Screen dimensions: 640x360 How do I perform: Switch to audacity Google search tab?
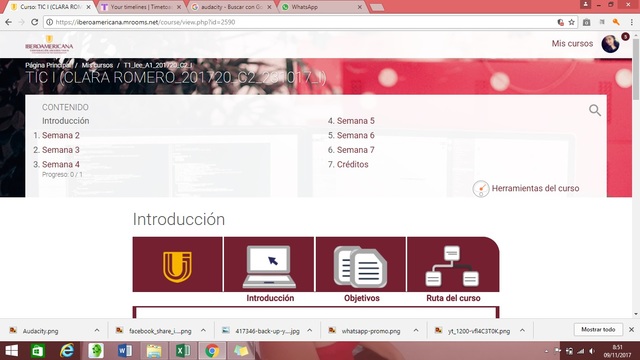click(x=231, y=7)
